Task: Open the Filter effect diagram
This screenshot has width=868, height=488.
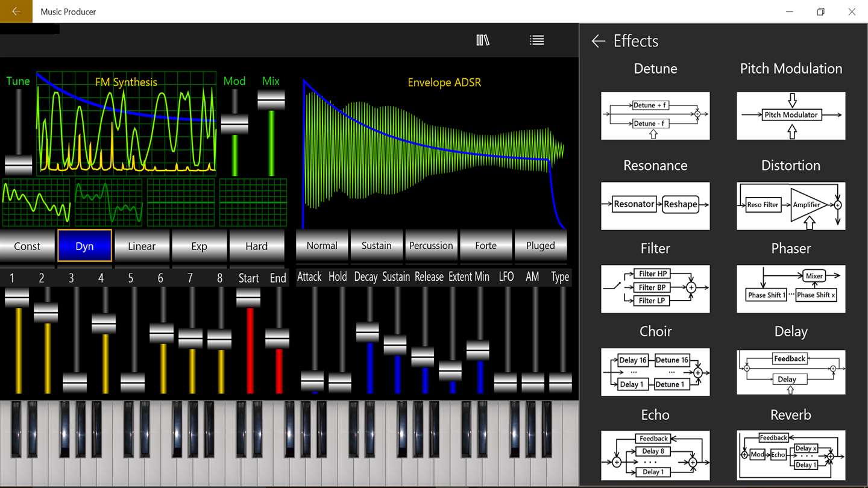Action: (x=655, y=289)
